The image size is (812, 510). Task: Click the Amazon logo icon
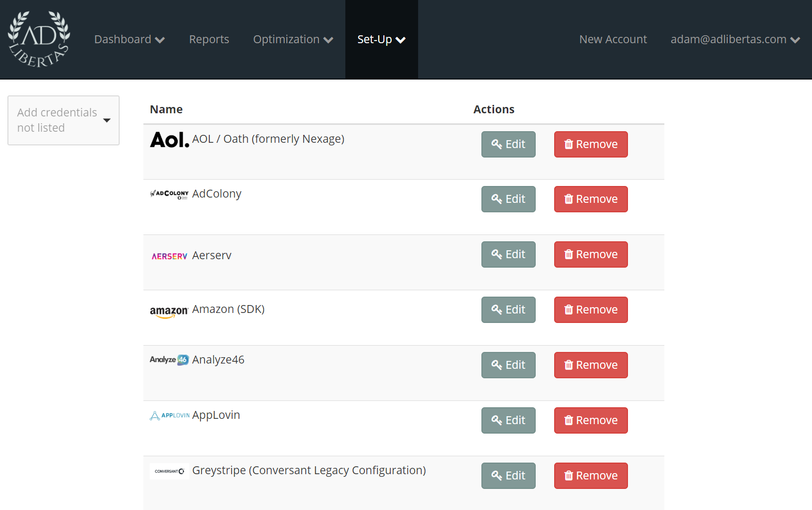169,311
